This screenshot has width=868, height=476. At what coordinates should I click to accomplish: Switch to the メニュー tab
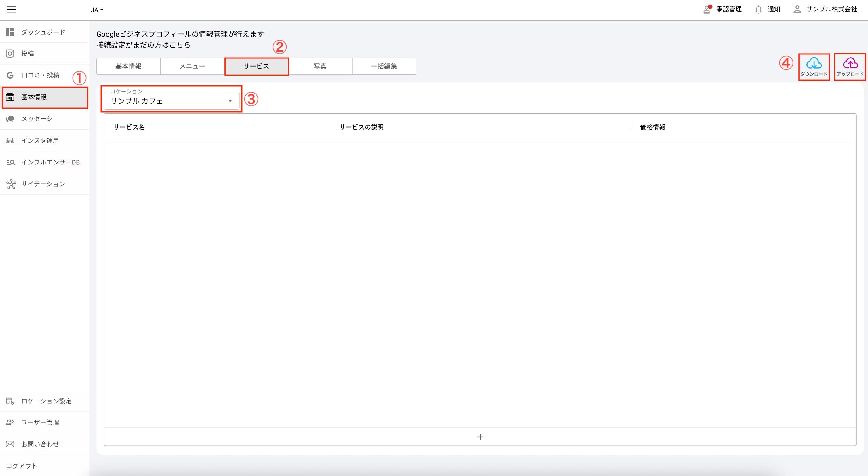point(193,66)
